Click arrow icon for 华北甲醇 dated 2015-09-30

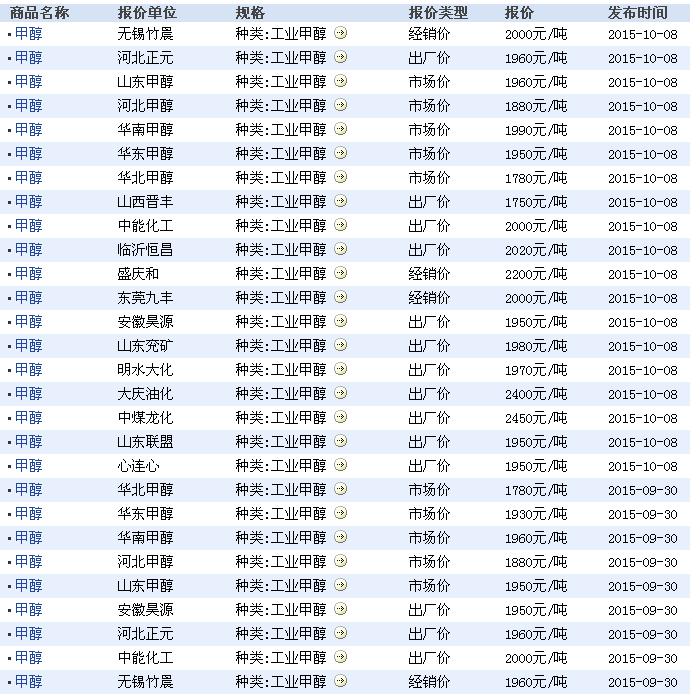[340, 489]
